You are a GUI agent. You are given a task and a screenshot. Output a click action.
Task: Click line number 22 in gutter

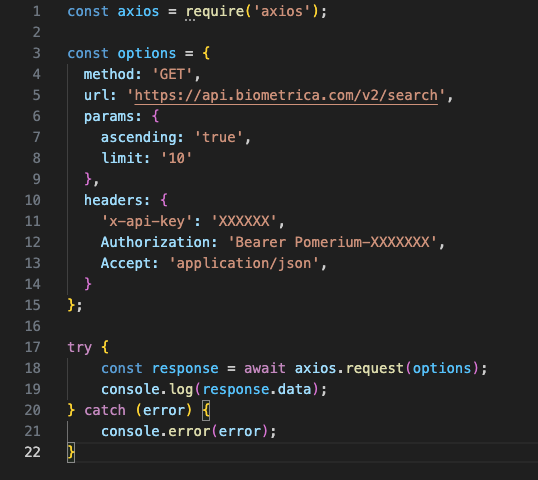pyautogui.click(x=33, y=452)
